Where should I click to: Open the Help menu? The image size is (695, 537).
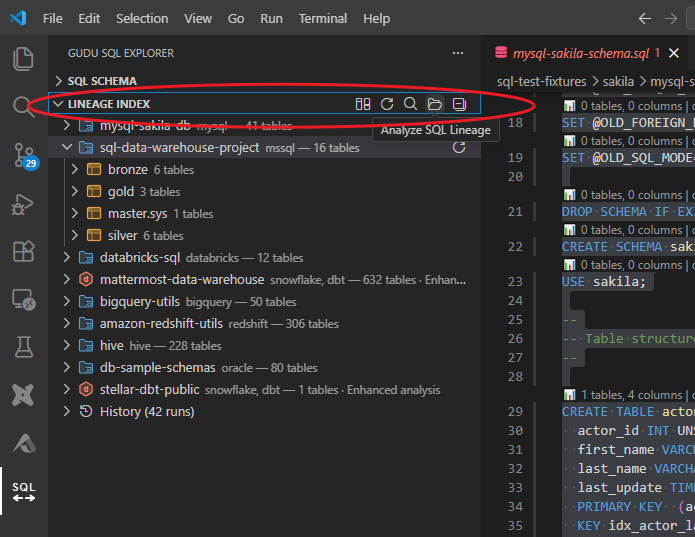point(376,19)
